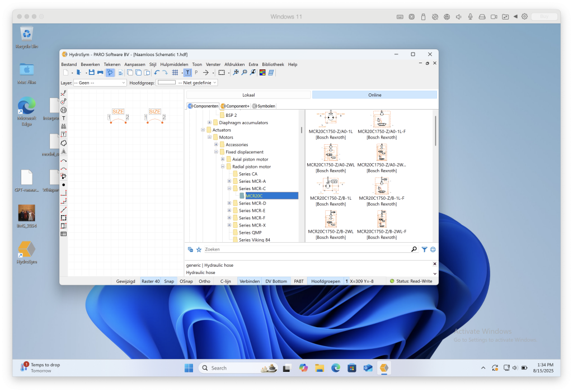
Task: Click the P icon in the toolbar
Action: click(x=196, y=73)
